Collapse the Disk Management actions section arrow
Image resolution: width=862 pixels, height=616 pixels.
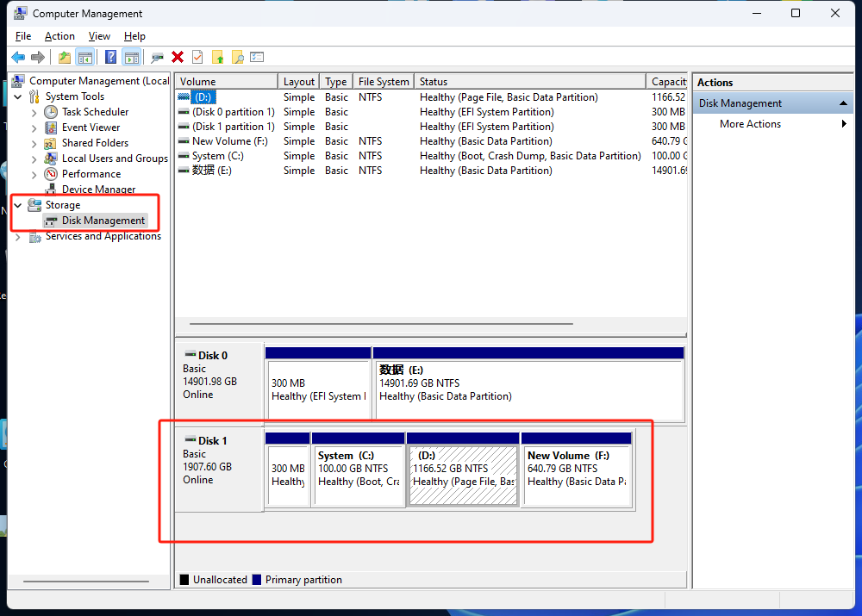(844, 103)
